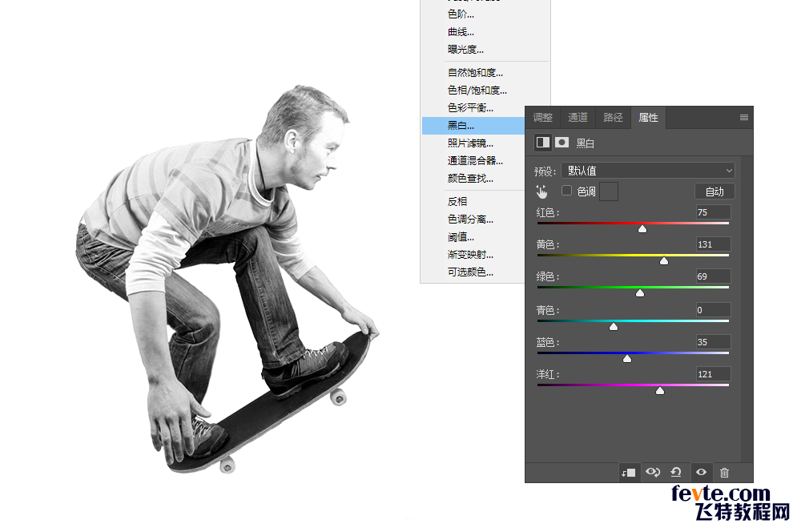Toggle layer visibility eye icon in panel footer
This screenshot has width=801, height=532.
702,472
